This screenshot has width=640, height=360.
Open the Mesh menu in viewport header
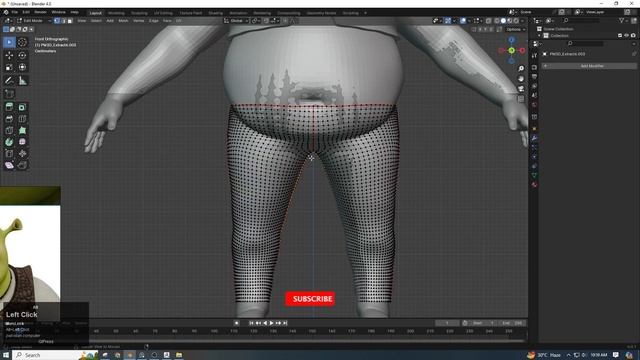(123, 20)
